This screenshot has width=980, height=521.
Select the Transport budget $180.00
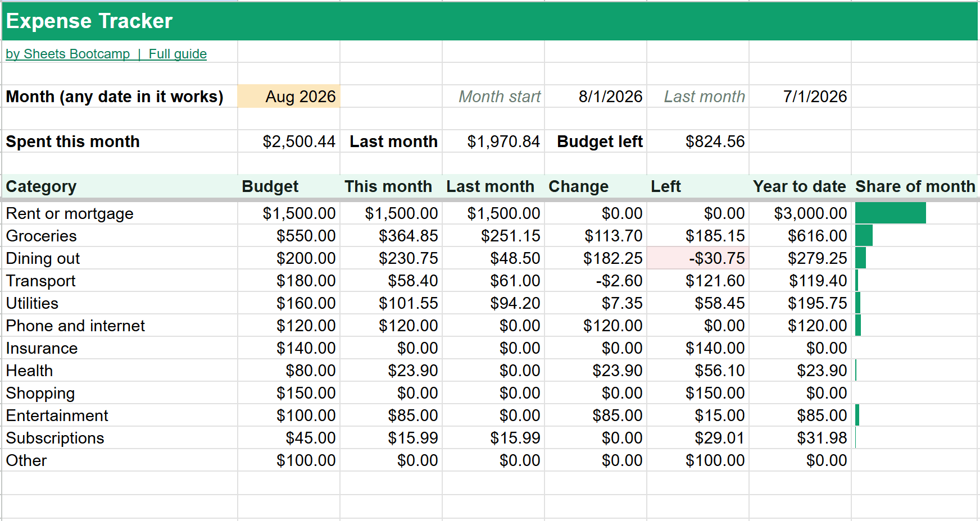[x=289, y=281]
